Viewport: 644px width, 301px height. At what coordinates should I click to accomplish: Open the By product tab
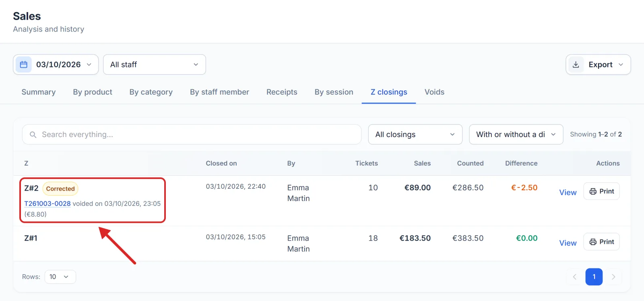coord(93,92)
